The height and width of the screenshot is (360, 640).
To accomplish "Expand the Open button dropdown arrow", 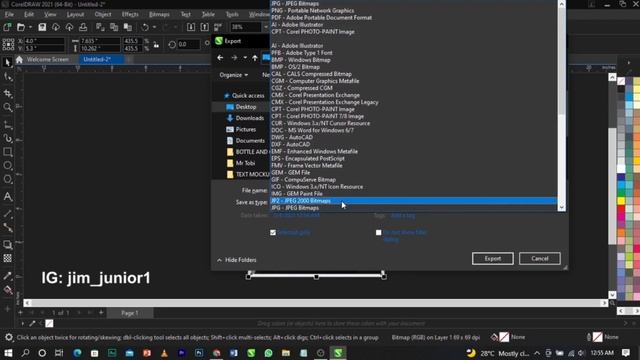I will (x=31, y=27).
